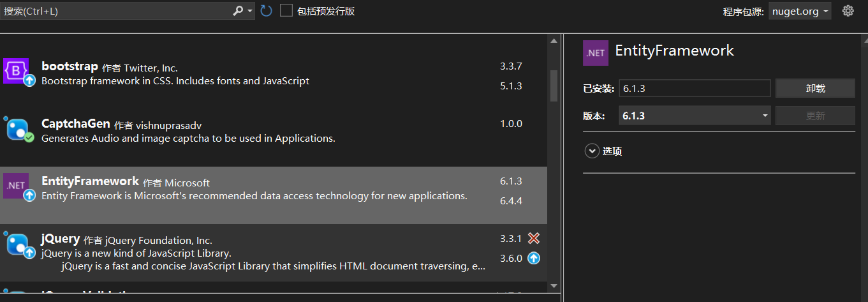
Task: Click the search magnifier icon
Action: pos(238,11)
